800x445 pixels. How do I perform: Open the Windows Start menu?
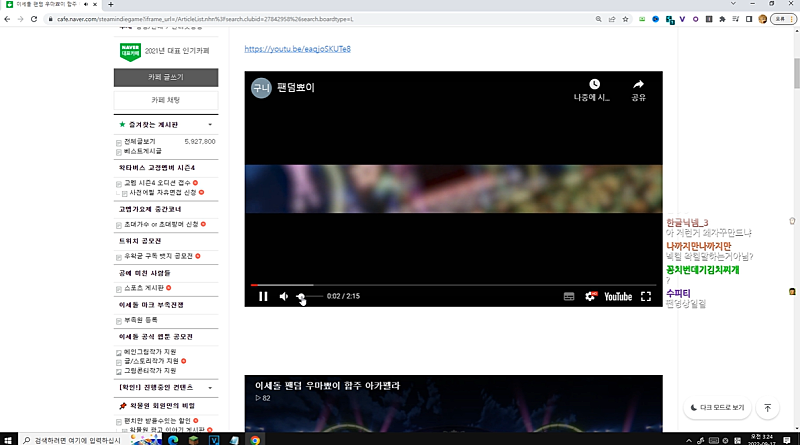click(x=8, y=440)
